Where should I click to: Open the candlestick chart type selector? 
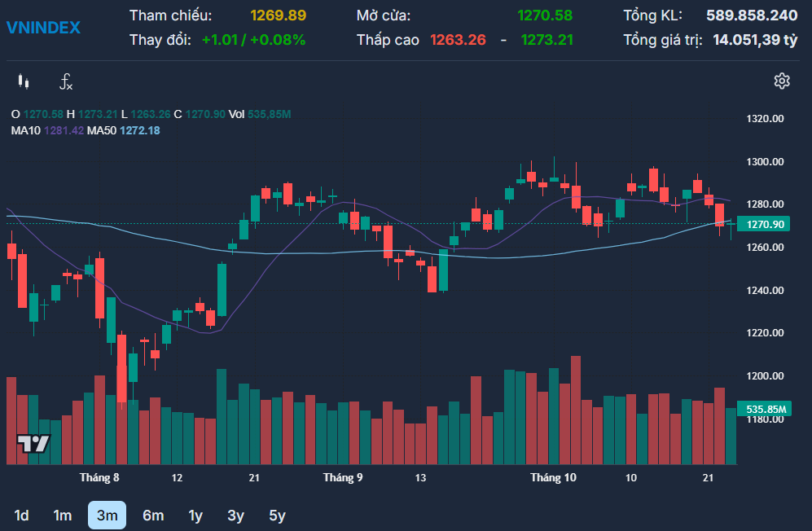[23, 81]
